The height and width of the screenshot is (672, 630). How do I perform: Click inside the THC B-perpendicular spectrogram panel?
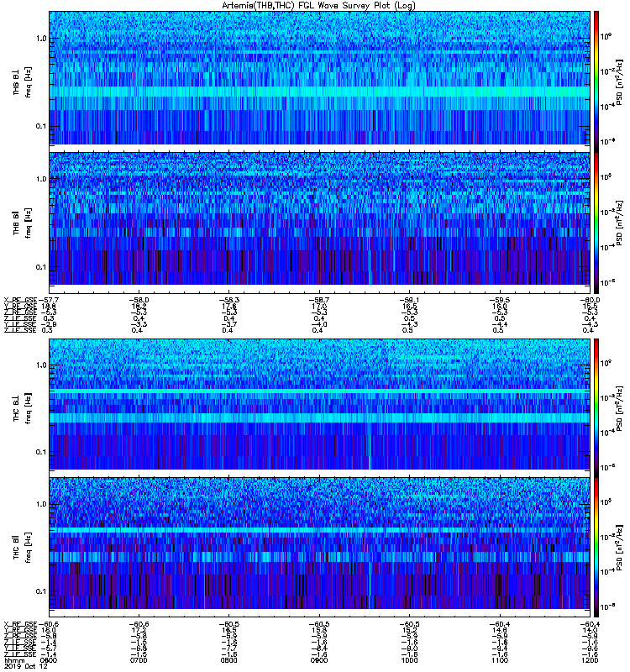[x=319, y=404]
